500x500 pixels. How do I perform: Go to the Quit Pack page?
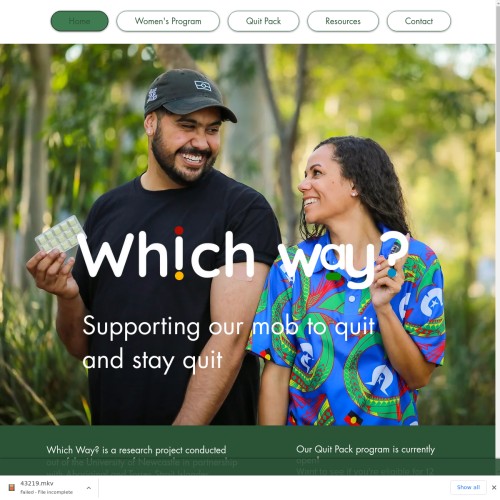(x=263, y=21)
